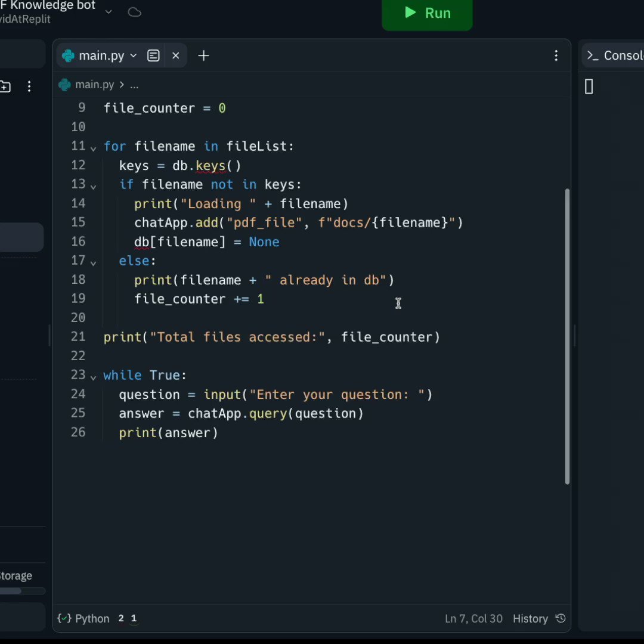Add a new tab with the plus icon

click(203, 55)
